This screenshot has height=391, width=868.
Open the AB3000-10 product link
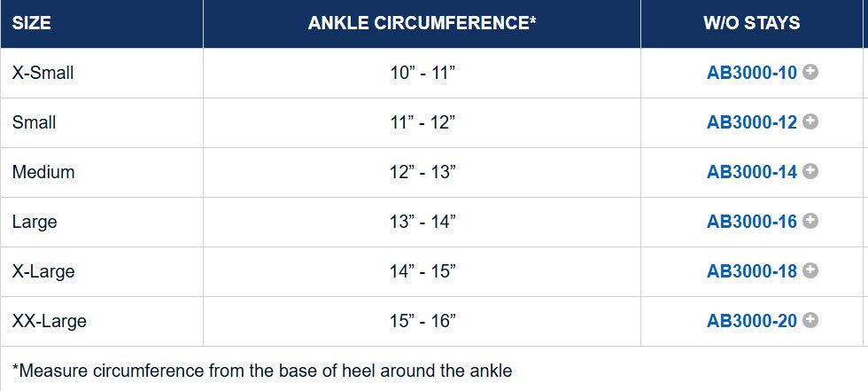click(x=752, y=73)
